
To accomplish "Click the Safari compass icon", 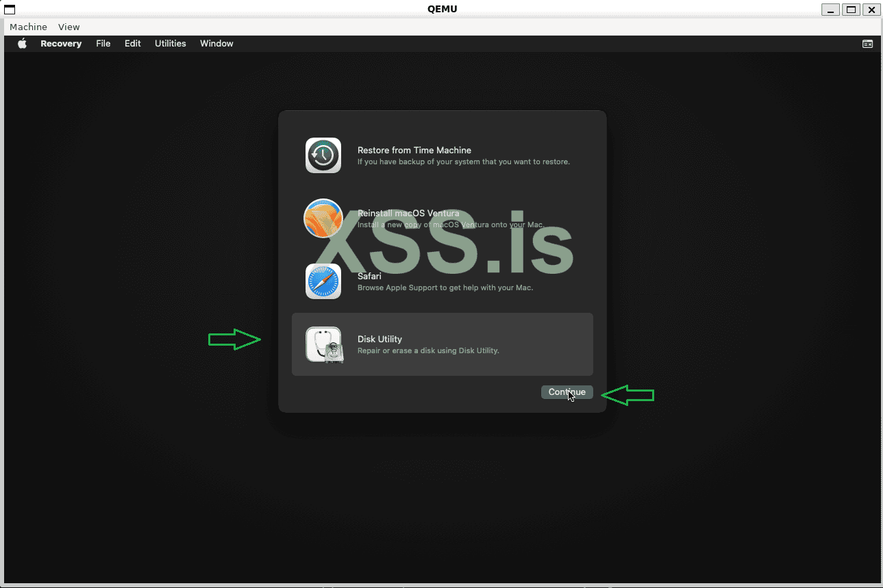I will tap(323, 281).
